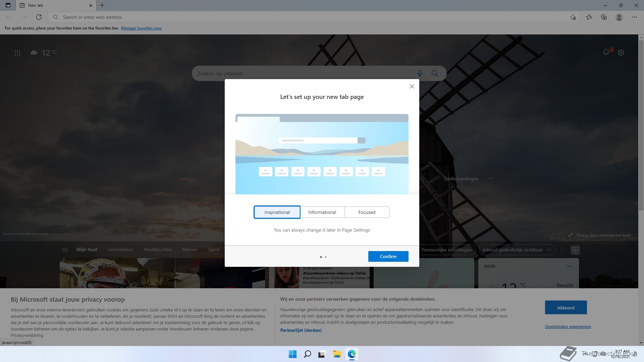Open taskbar Task View icon
Screen dimensions: 644x362
coord(322,354)
